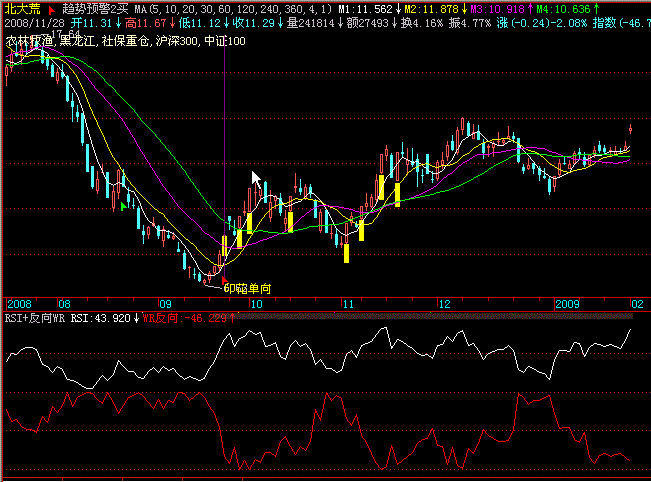The image size is (651, 482).
Task: Open the 农林牧渔 sector tag
Action: (x=29, y=41)
